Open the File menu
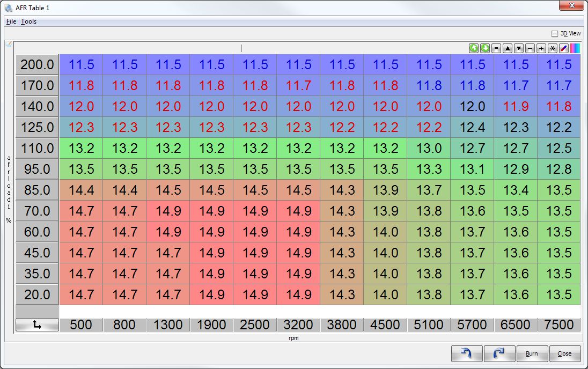Image resolution: width=588 pixels, height=369 pixels. tap(11, 21)
